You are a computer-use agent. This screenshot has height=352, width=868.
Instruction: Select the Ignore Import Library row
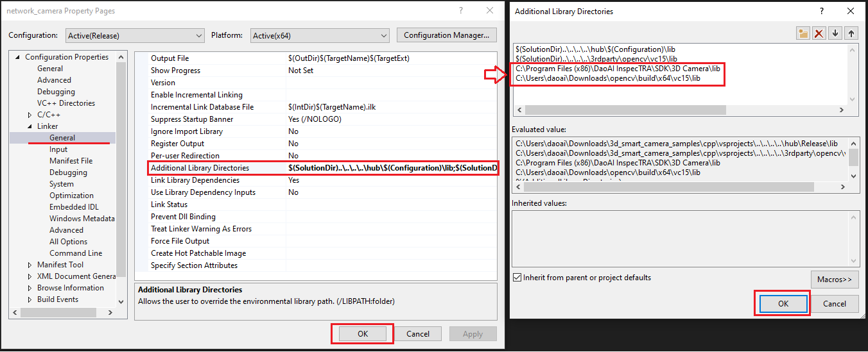click(316, 131)
